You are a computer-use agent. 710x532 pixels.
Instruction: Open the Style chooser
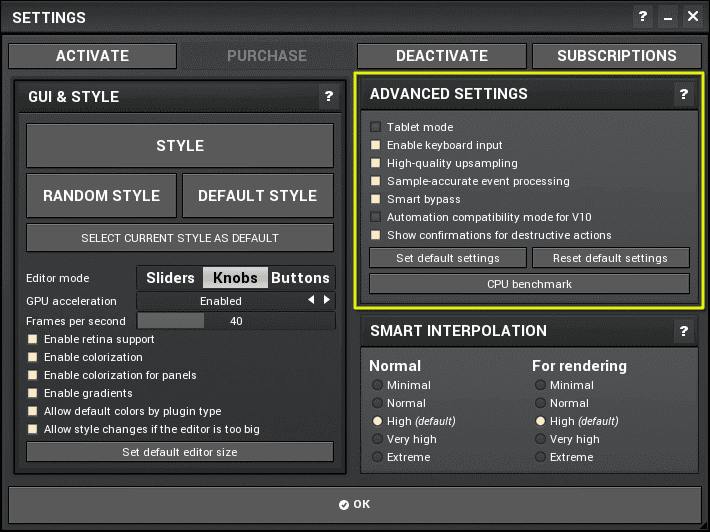coord(180,146)
